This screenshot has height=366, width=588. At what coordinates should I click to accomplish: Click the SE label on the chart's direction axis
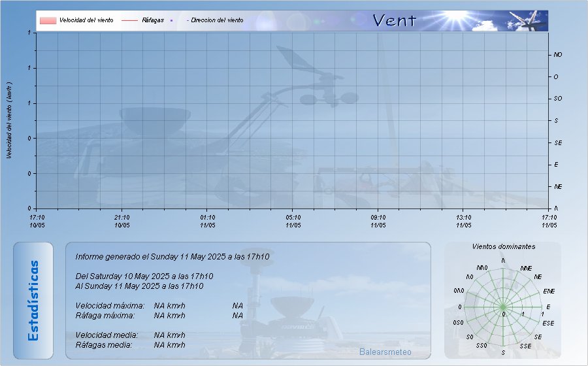pos(558,143)
